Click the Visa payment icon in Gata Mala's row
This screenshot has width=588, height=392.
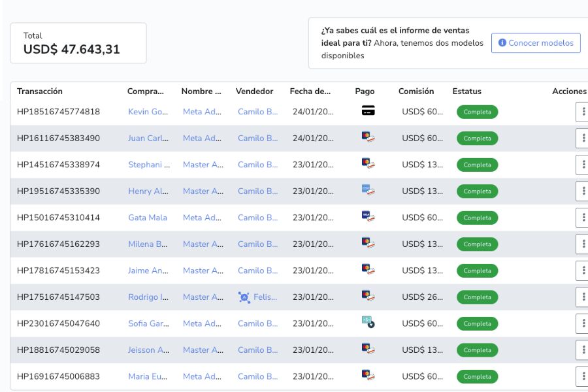click(x=368, y=216)
